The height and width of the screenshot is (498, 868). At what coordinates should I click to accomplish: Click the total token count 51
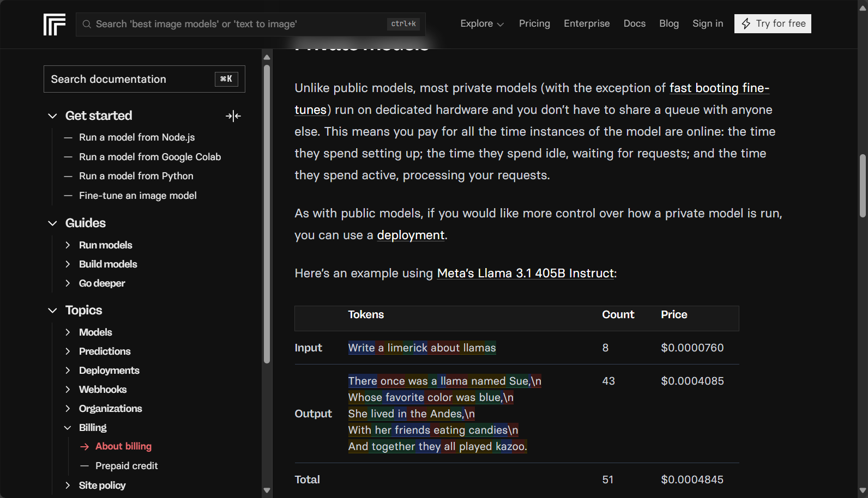[x=608, y=479]
